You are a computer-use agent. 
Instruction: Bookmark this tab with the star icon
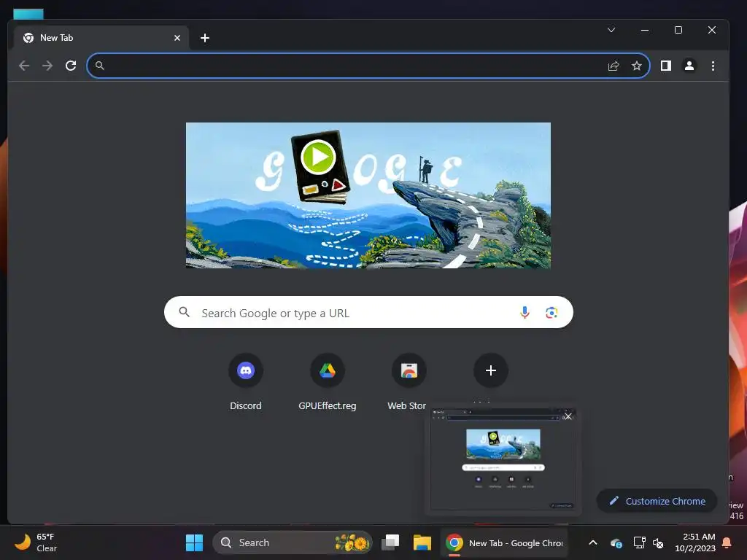(x=636, y=66)
